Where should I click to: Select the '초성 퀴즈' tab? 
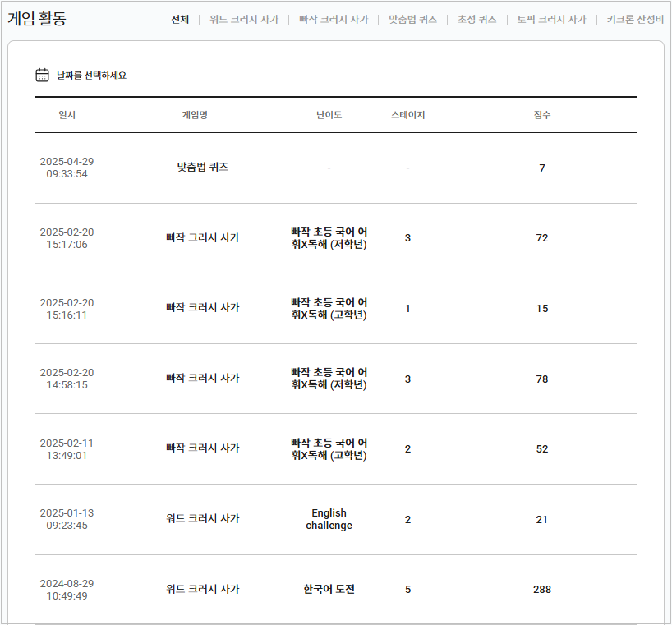(x=477, y=19)
